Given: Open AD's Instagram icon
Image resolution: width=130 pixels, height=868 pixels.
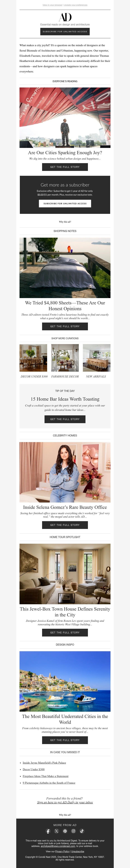Looking at the screenshot, I should (74, 831).
